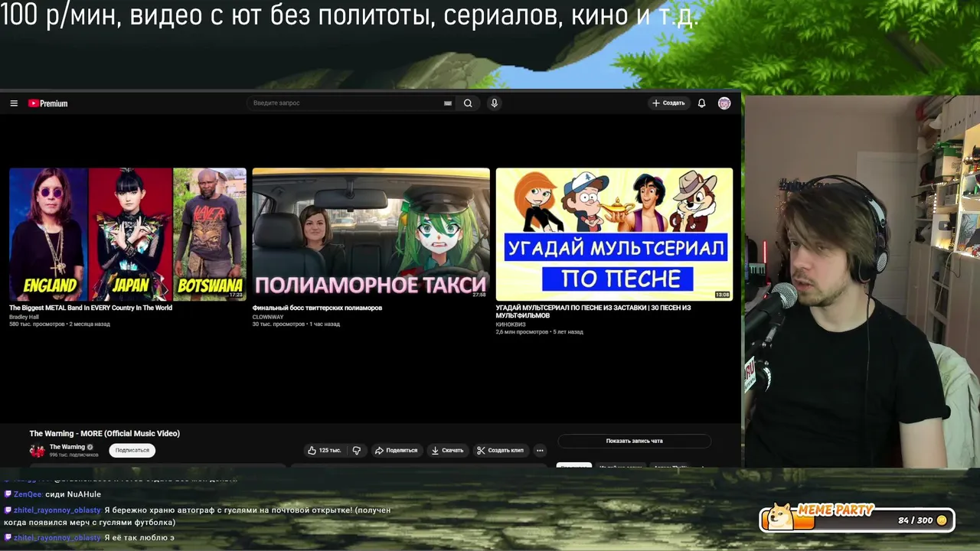Open the КИНОКВИЗ channel link
This screenshot has width=980, height=551.
click(511, 324)
